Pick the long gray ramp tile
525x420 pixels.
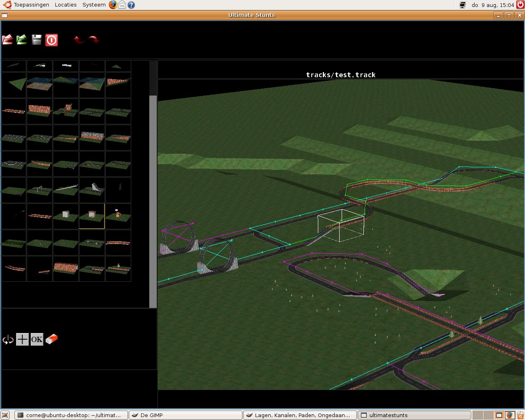66,190
